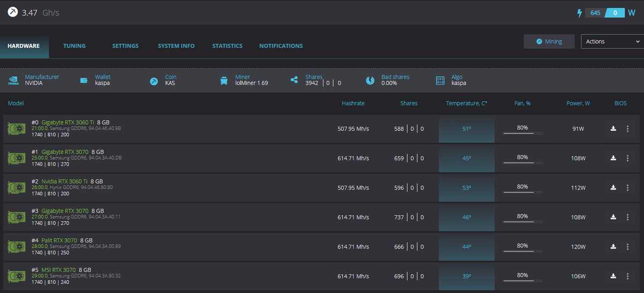Click GPU card icon for #2 Nvidia RTX 3060 Ti

17,188
